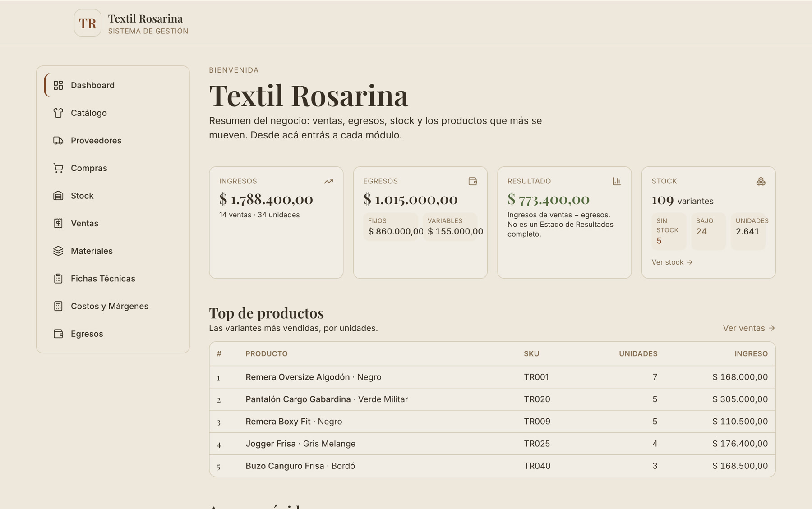The width and height of the screenshot is (812, 509).
Task: Click the wallet icon on Egresos card
Action: 473,181
